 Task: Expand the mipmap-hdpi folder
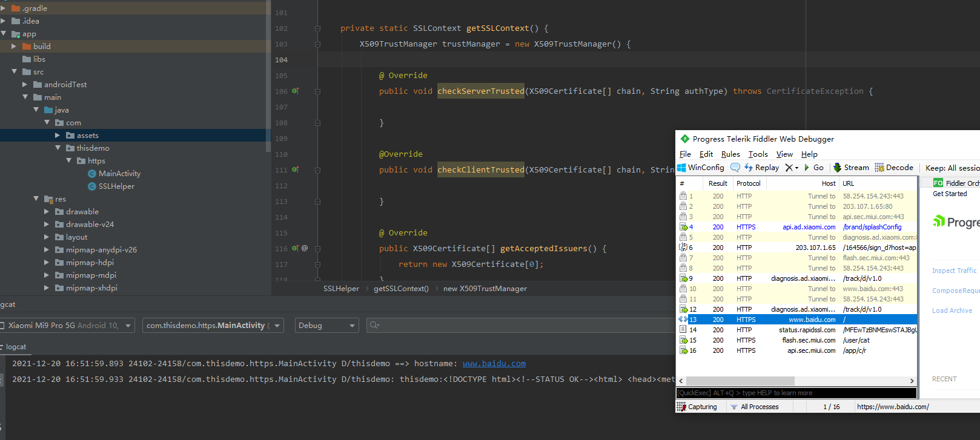click(x=47, y=262)
